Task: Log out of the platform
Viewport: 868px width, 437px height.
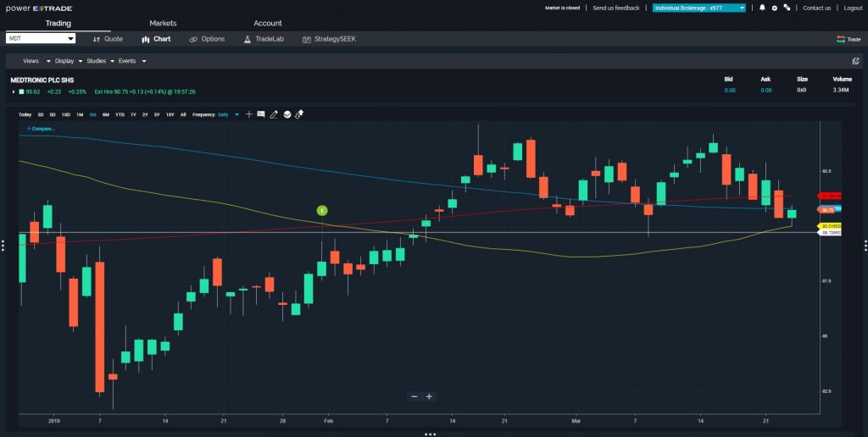Action: click(x=853, y=8)
